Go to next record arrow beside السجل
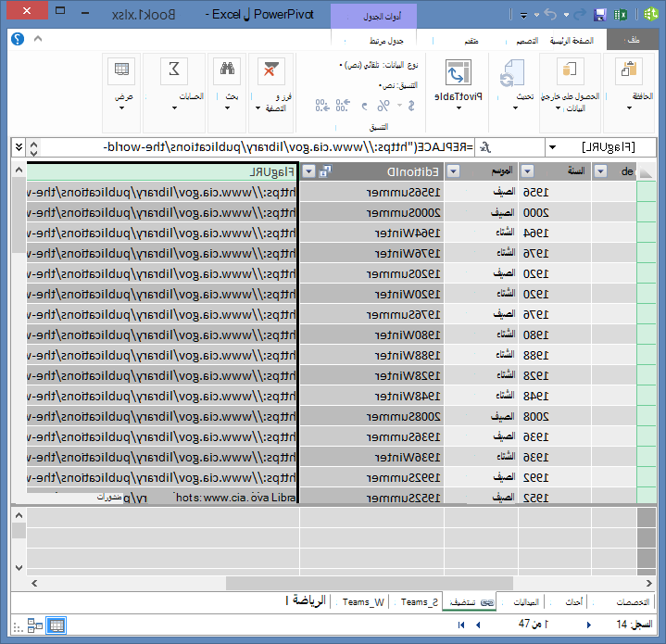Screen dimensions: 666x644 [589, 625]
